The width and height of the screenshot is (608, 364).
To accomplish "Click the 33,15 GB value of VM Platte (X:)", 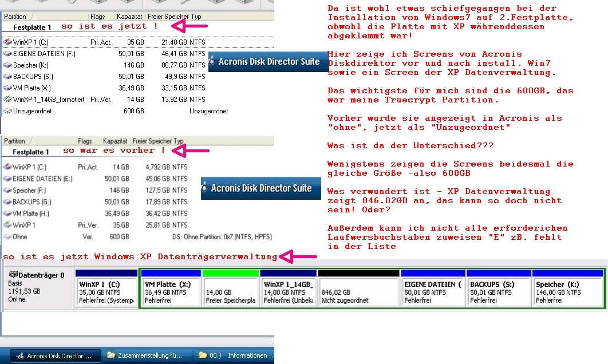I will [174, 88].
